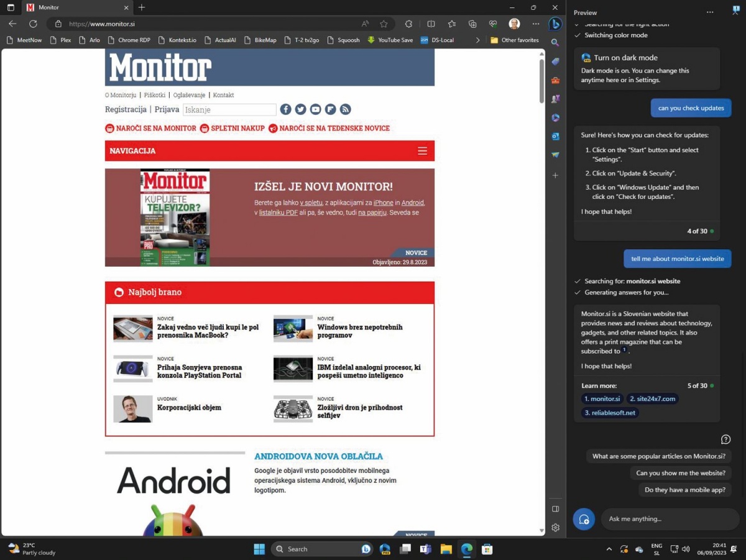
Task: Open the Bing Copilot sidebar button
Action: click(555, 24)
